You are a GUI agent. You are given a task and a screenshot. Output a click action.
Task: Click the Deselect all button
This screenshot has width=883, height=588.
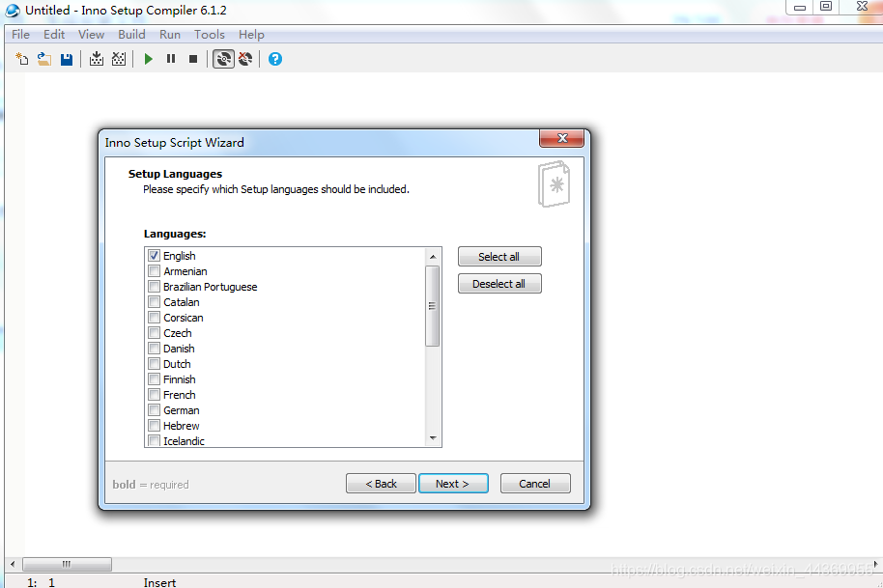pyautogui.click(x=499, y=284)
